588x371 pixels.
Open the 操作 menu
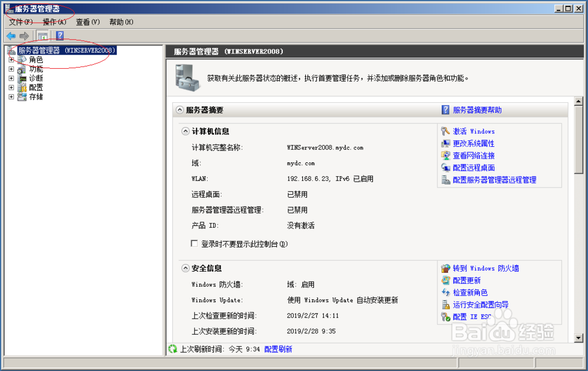[x=52, y=21]
